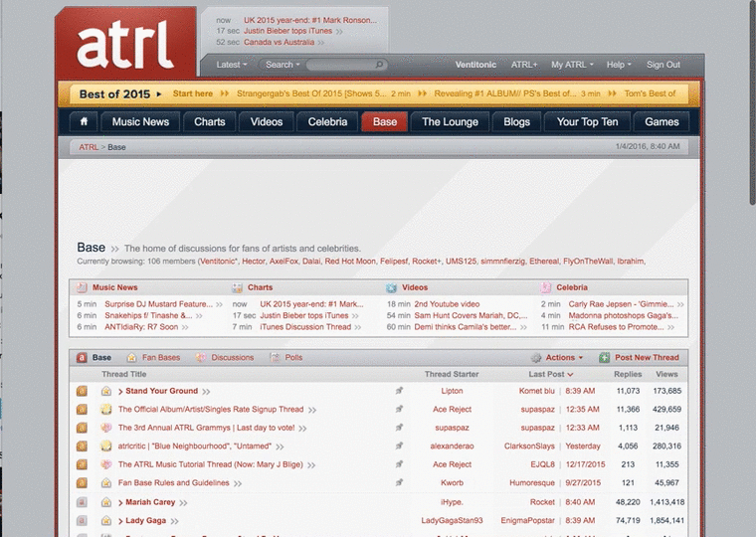Click the green Post New Thread icon

604,358
